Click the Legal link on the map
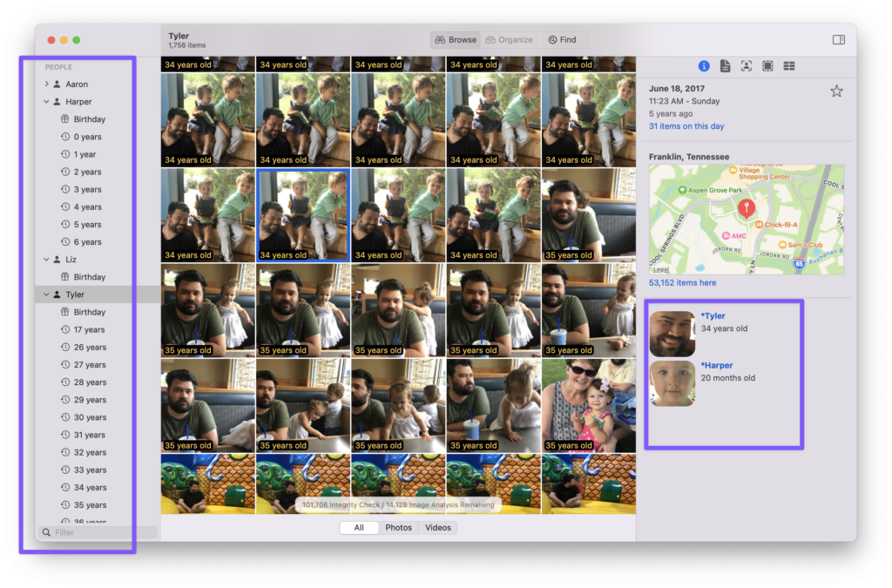This screenshot has width=892, height=588. [661, 269]
